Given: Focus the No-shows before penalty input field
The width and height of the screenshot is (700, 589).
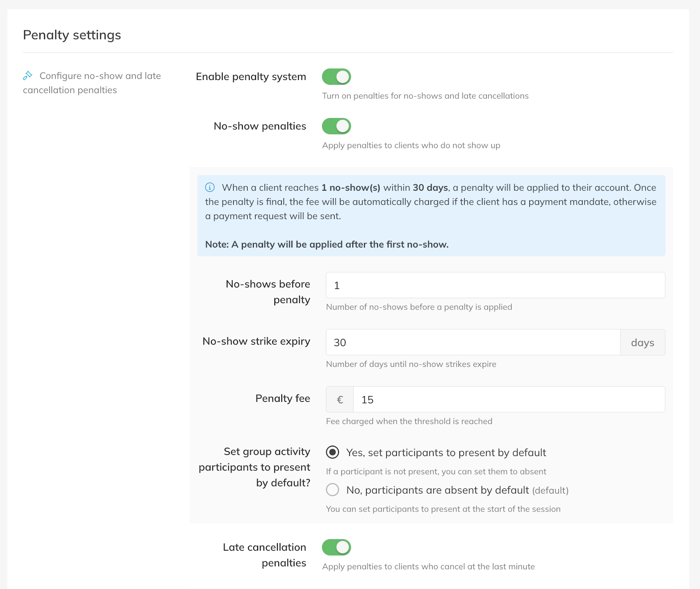Looking at the screenshot, I should tap(495, 286).
